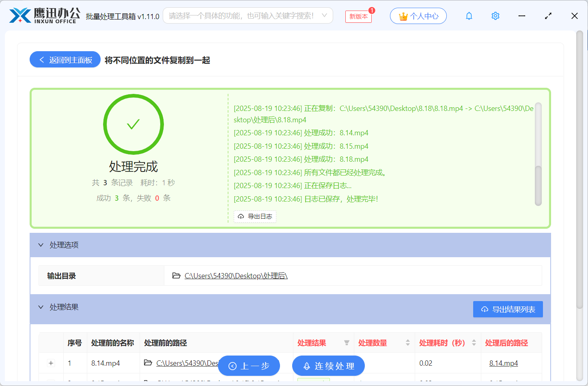
Task: Export the log with 导出日志
Action: tap(255, 217)
